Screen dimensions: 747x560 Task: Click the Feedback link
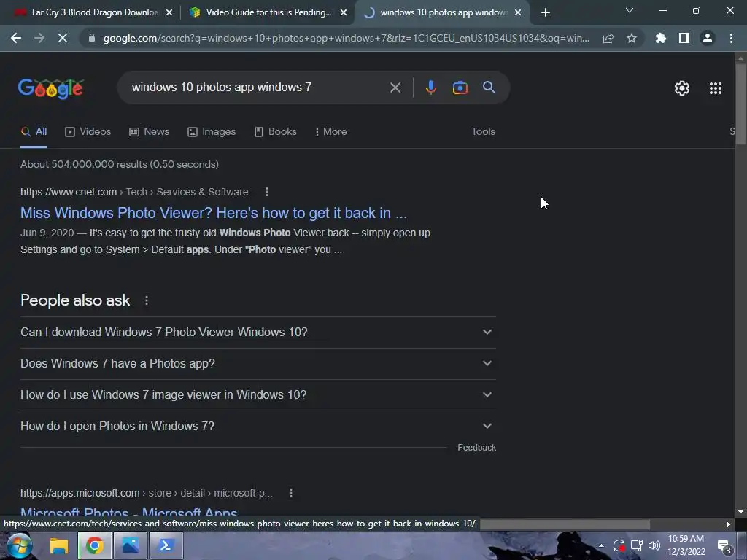pos(476,448)
